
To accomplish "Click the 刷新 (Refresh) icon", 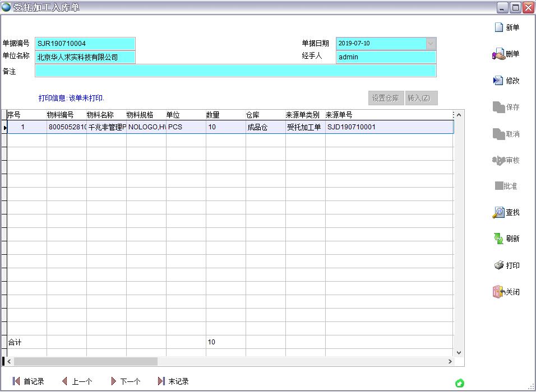I will pyautogui.click(x=498, y=239).
